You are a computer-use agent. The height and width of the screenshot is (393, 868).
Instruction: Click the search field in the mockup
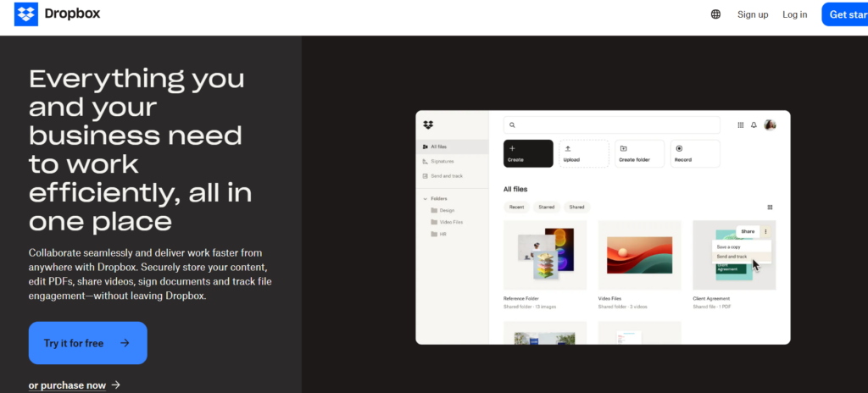tap(612, 125)
